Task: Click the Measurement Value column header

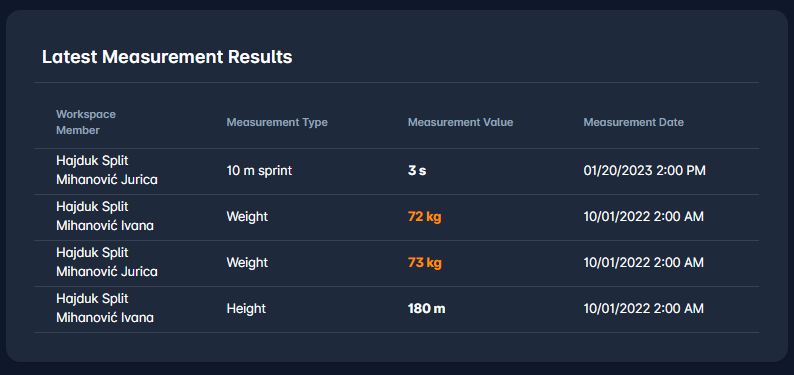Action: (x=460, y=122)
